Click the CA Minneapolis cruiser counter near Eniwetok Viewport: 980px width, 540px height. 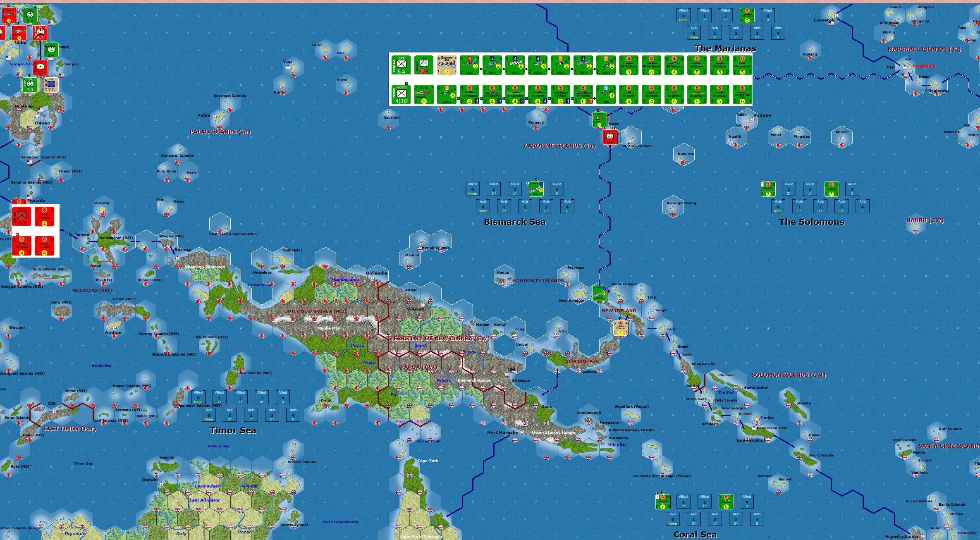click(747, 15)
